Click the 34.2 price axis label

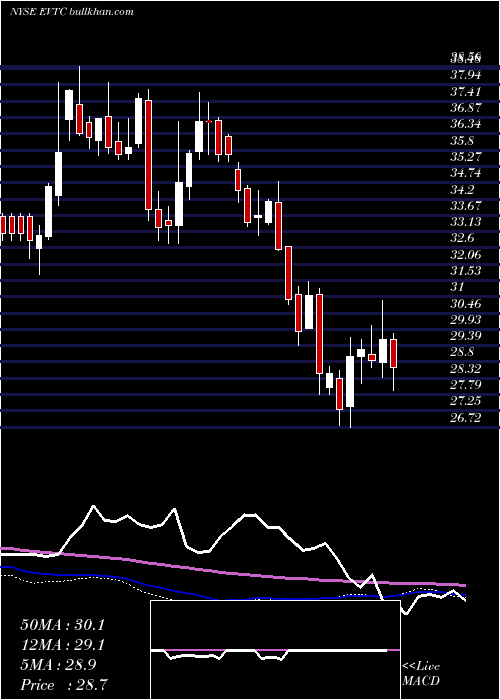pyautogui.click(x=462, y=190)
